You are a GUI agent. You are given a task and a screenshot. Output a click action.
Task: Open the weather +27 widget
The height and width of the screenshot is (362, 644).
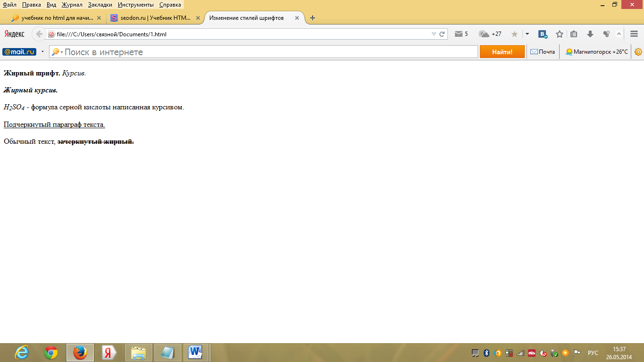point(490,34)
